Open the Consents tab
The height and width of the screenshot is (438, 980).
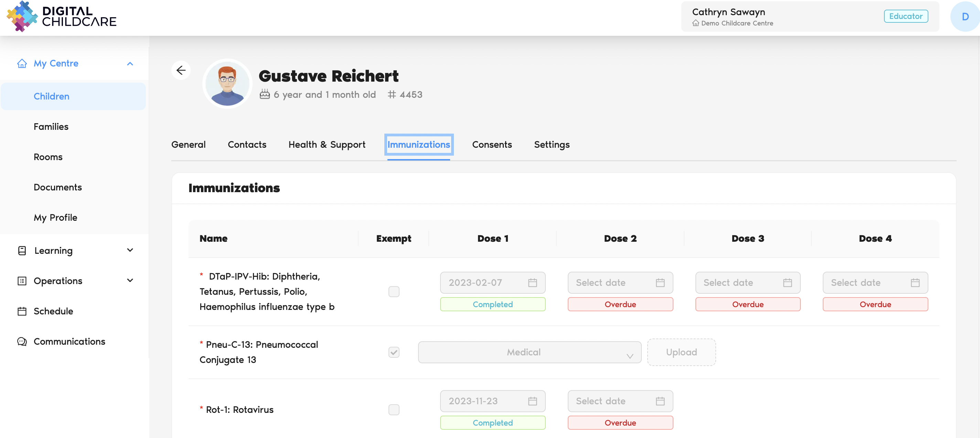(491, 145)
